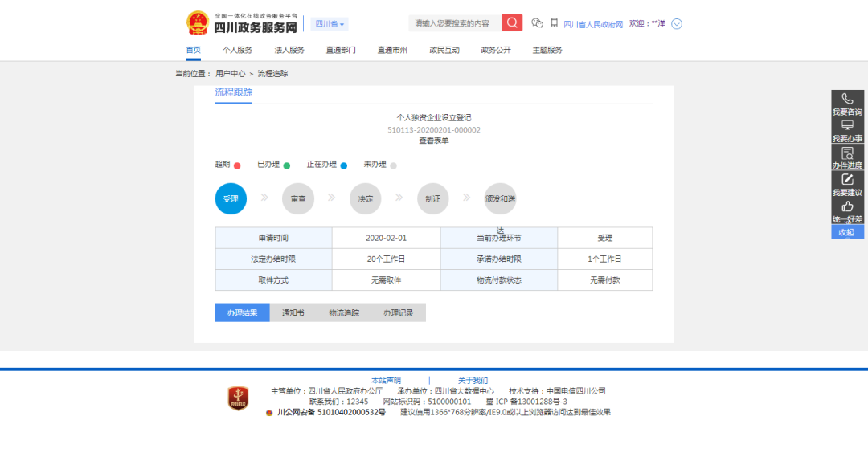This screenshot has width=868, height=457.
Task: Select the 审查 process step circle
Action: (x=298, y=198)
